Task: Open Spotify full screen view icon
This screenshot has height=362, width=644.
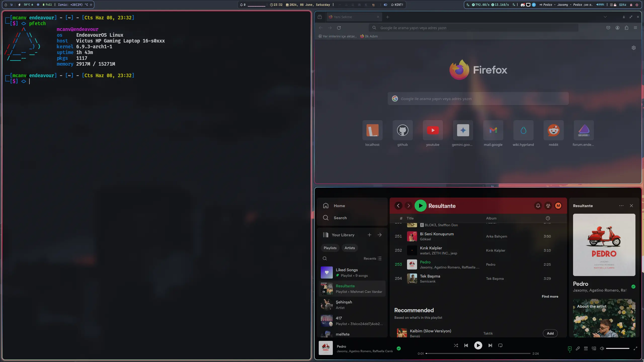Action: click(x=635, y=348)
